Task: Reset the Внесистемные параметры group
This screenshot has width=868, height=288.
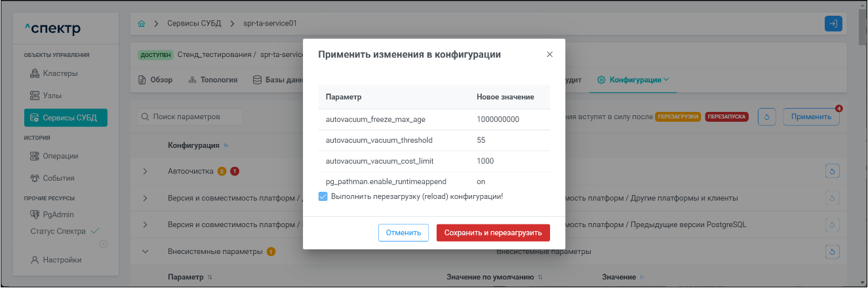Action: click(832, 251)
